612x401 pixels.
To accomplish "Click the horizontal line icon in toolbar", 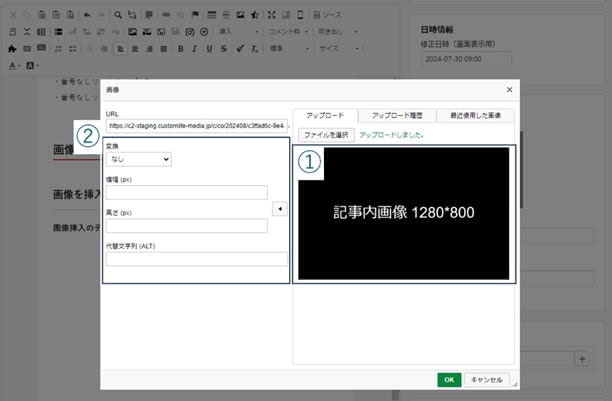I will (x=226, y=15).
